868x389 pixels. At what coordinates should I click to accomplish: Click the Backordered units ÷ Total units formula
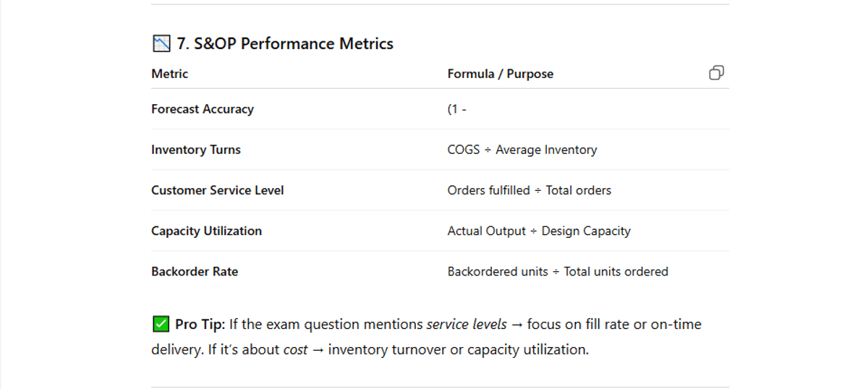click(x=558, y=272)
